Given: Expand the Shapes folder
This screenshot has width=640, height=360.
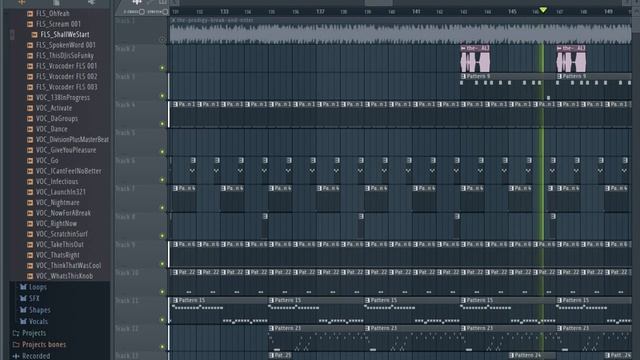Looking at the screenshot, I should (35, 310).
